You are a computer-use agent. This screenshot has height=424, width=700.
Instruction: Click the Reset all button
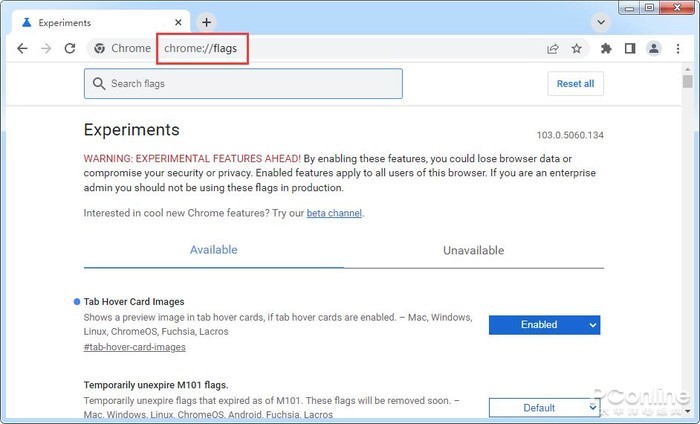tap(575, 83)
